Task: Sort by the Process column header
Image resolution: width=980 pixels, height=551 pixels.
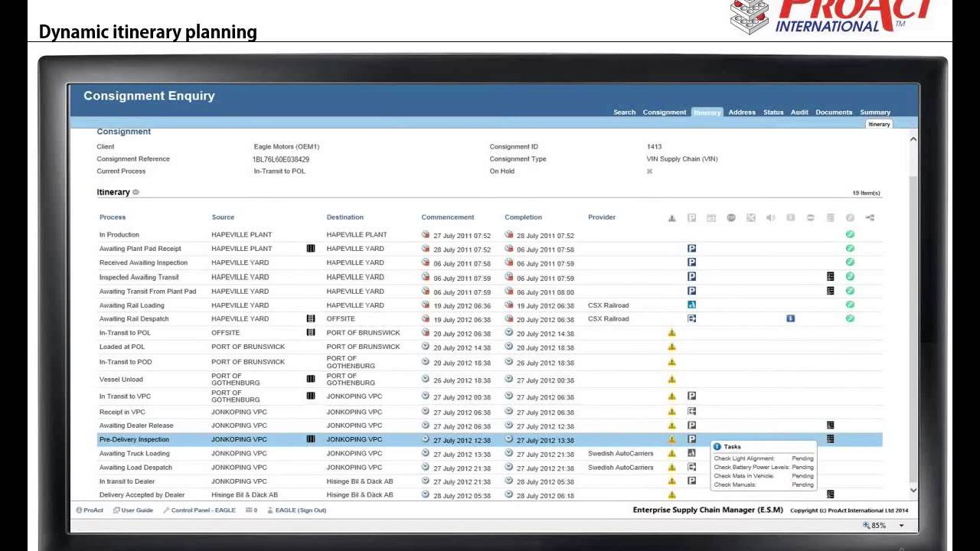Action: (x=113, y=217)
